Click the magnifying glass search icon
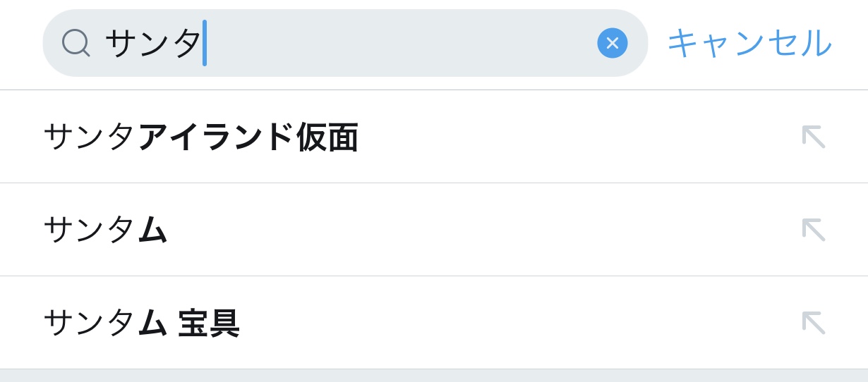868x382 pixels. click(76, 42)
